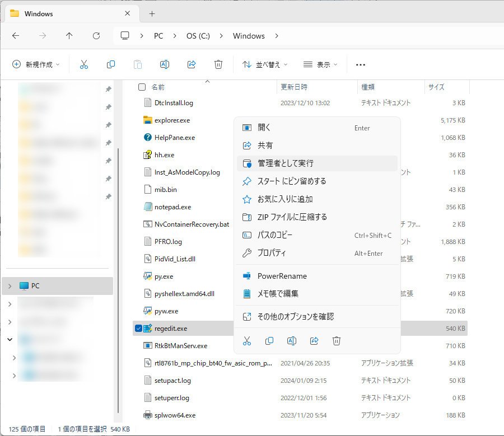Choose 共有 from the context menu

point(318,146)
